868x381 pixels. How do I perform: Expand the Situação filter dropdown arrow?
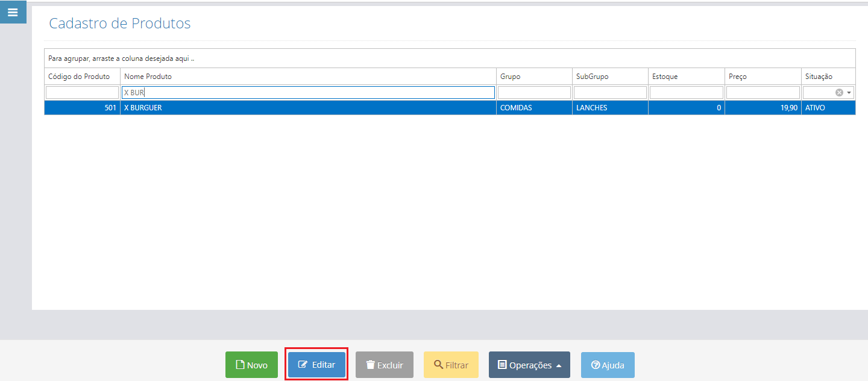849,92
